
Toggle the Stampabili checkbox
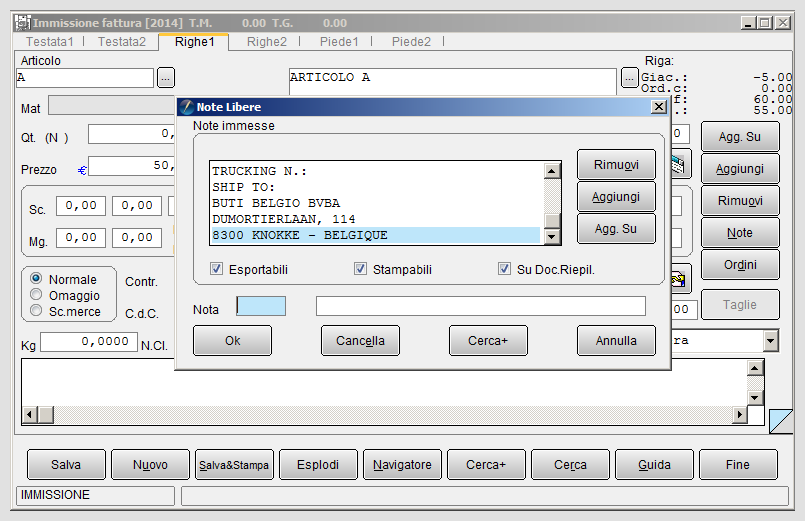point(360,269)
